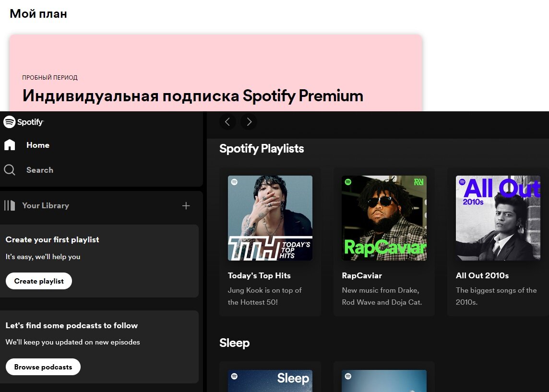Screen dimensions: 549x392
Task: Click "Let's find some podcasts to follow" heading
Action: pos(72,325)
